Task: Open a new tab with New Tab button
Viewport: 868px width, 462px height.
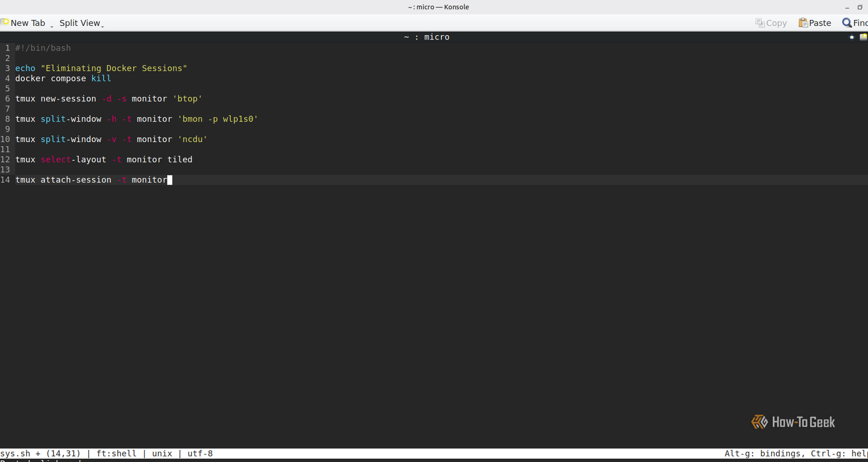Action: (x=23, y=23)
